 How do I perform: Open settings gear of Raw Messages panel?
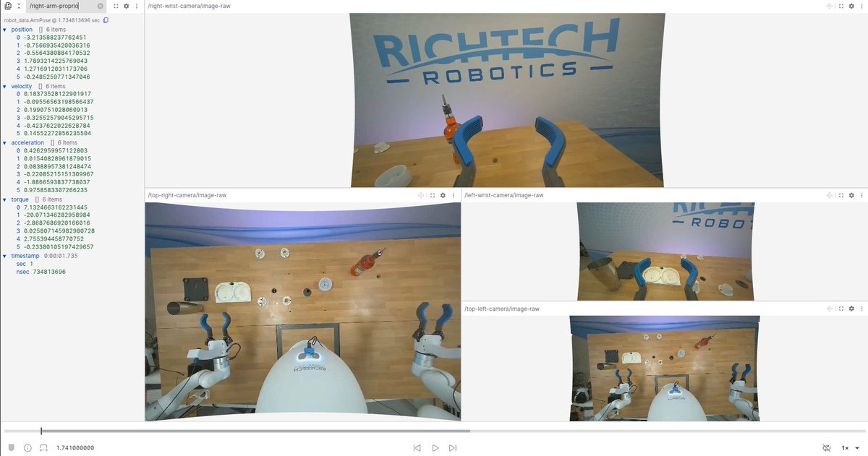click(127, 6)
